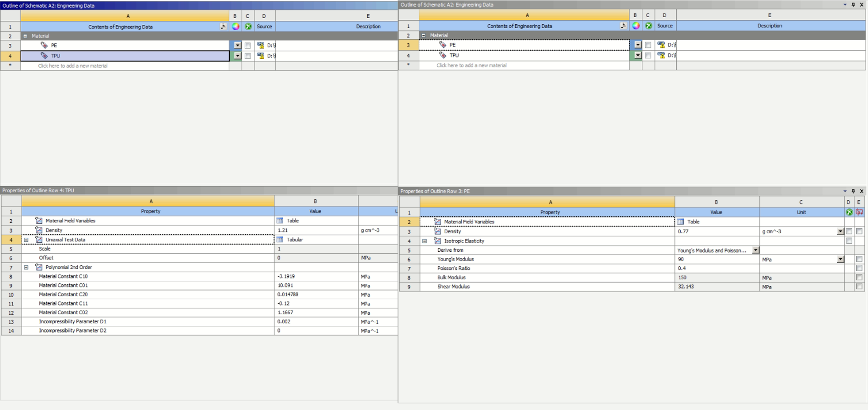
Task: Open the Derive from dropdown
Action: coord(755,250)
